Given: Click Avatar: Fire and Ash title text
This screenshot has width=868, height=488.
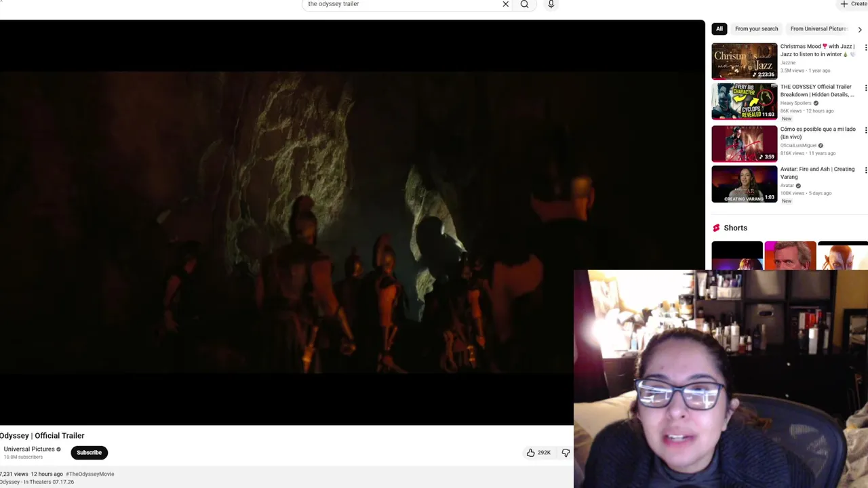Looking at the screenshot, I should click(817, 173).
